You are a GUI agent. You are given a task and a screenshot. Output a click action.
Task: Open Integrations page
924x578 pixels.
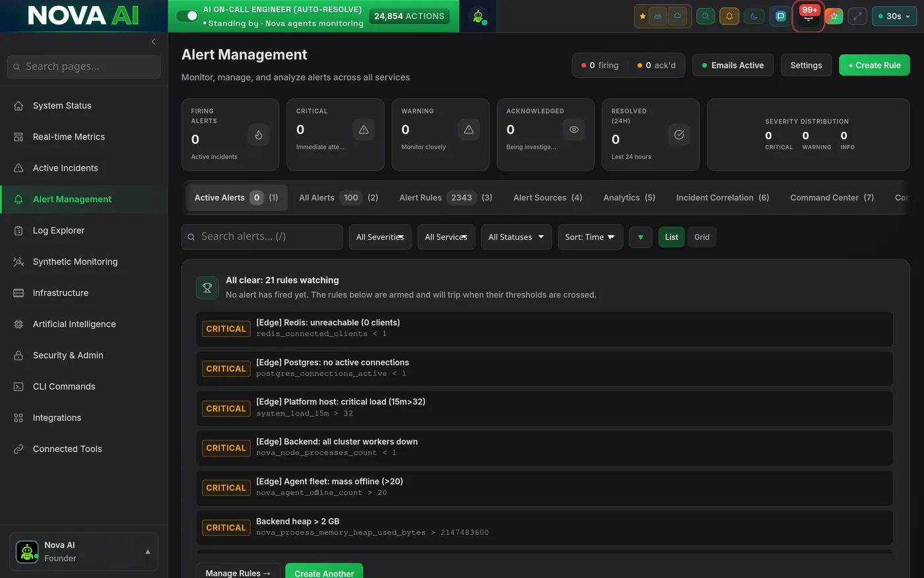pyautogui.click(x=84, y=417)
